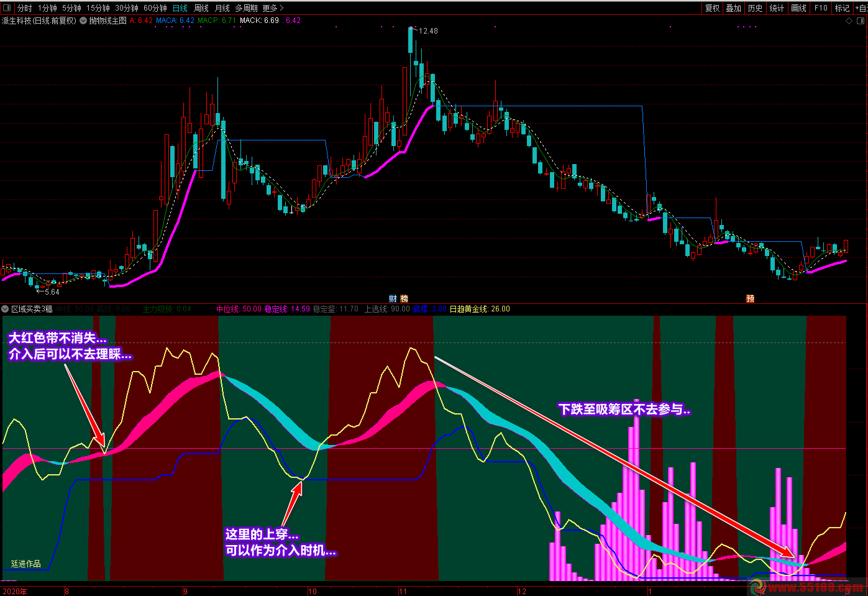Image resolution: width=868 pixels, height=596 pixels.
Task: Click the 标记 mark tool
Action: click(842, 8)
